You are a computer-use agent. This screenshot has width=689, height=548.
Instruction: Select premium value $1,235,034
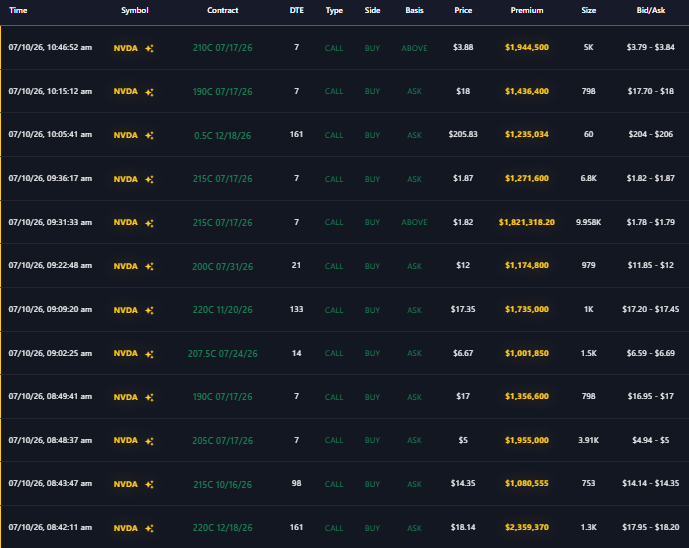click(x=527, y=134)
